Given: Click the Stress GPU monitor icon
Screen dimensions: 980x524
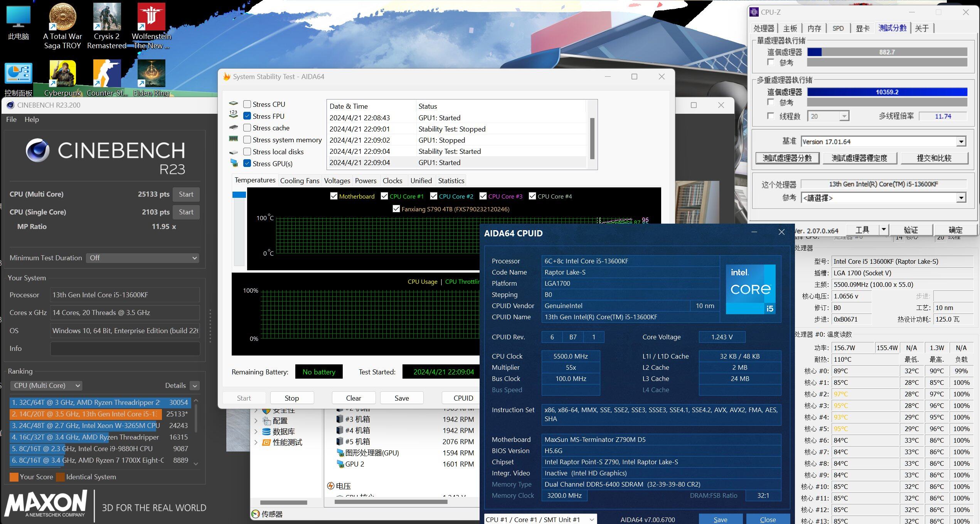Looking at the screenshot, I should pos(234,163).
